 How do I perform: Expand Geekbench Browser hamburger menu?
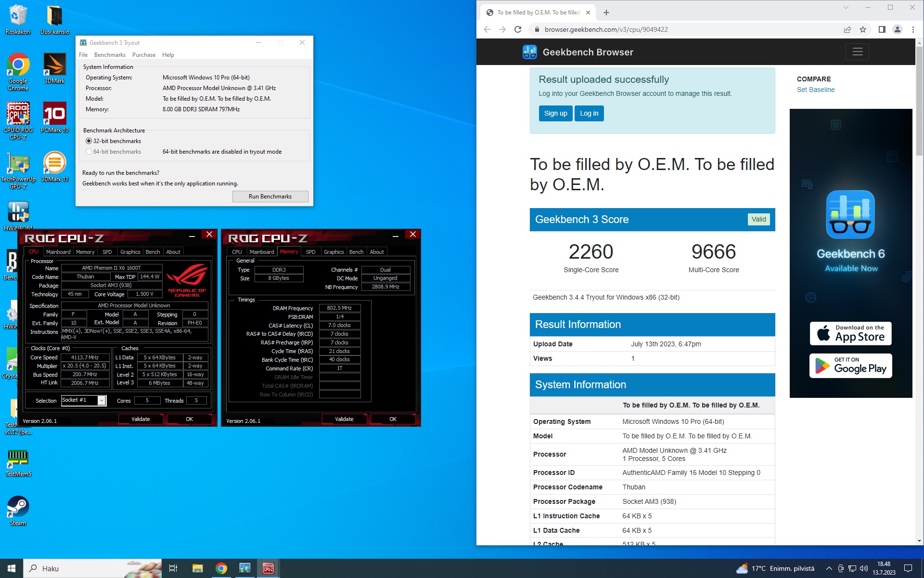857,52
